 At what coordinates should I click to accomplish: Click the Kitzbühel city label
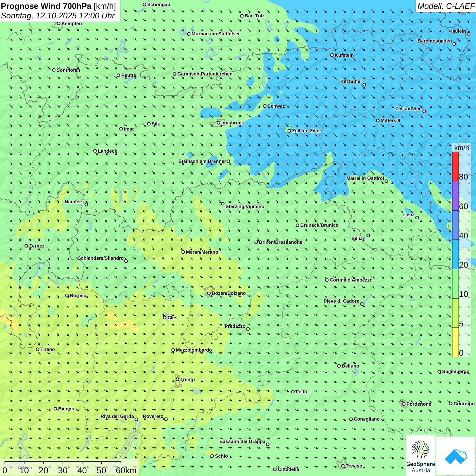351,81
